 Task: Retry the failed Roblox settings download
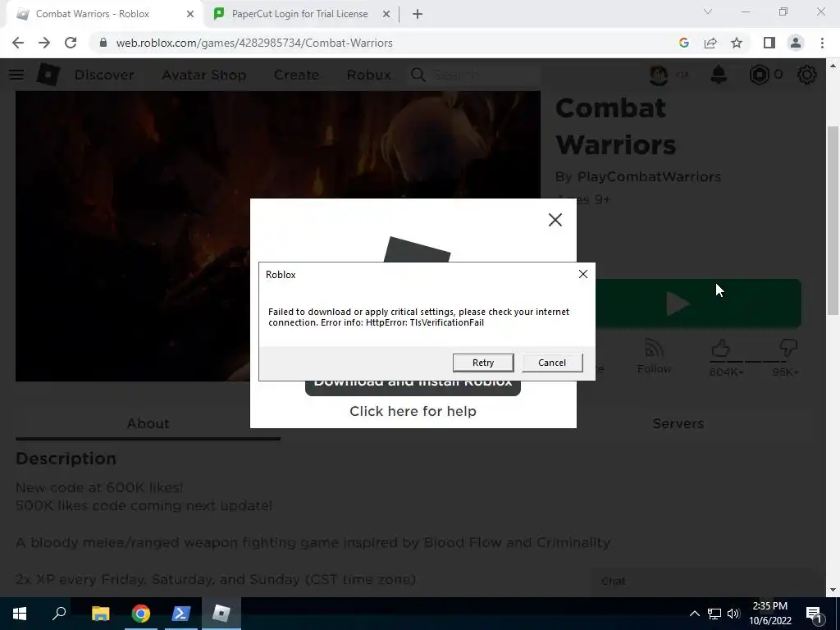482,363
